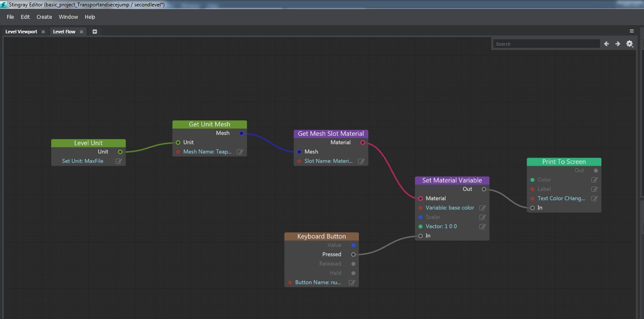Click the Slot Name red port

[299, 161]
